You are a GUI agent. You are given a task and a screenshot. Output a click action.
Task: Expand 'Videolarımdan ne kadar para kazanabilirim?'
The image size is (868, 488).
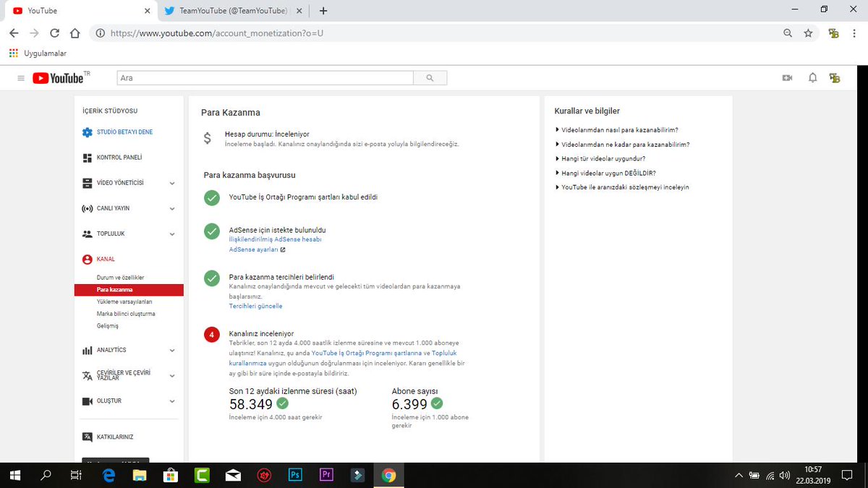pyautogui.click(x=622, y=145)
